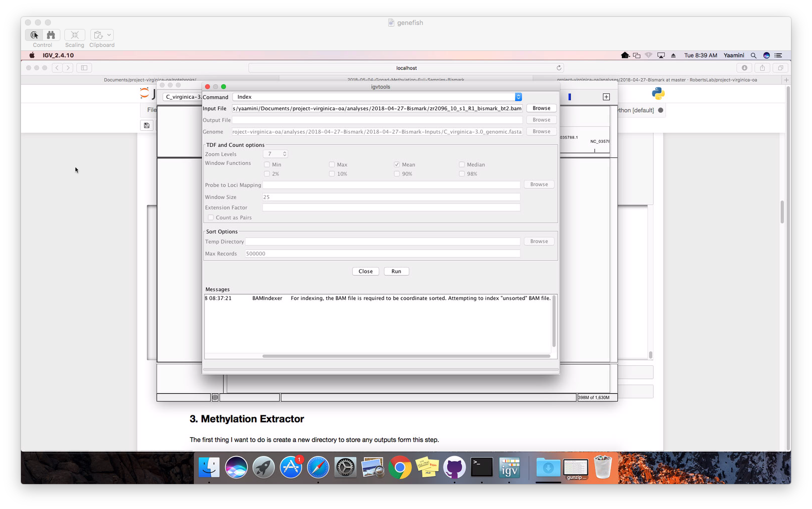Image resolution: width=812 pixels, height=509 pixels.
Task: Enable Count as Pairs option
Action: click(211, 217)
